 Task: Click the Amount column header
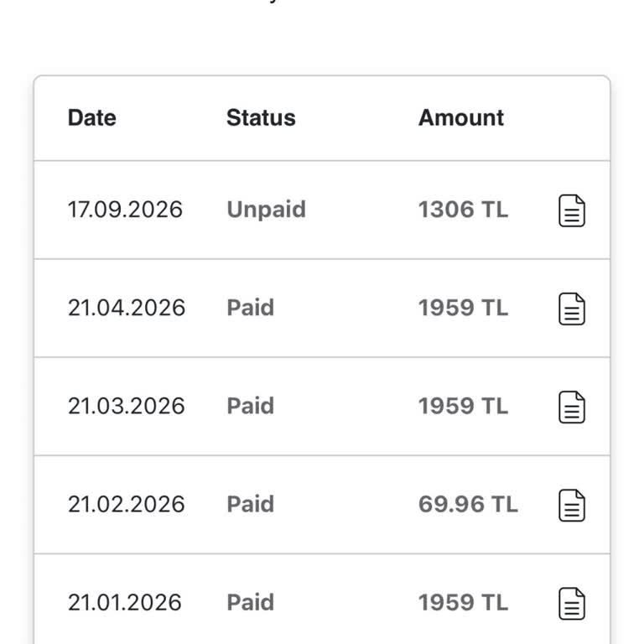point(461,118)
